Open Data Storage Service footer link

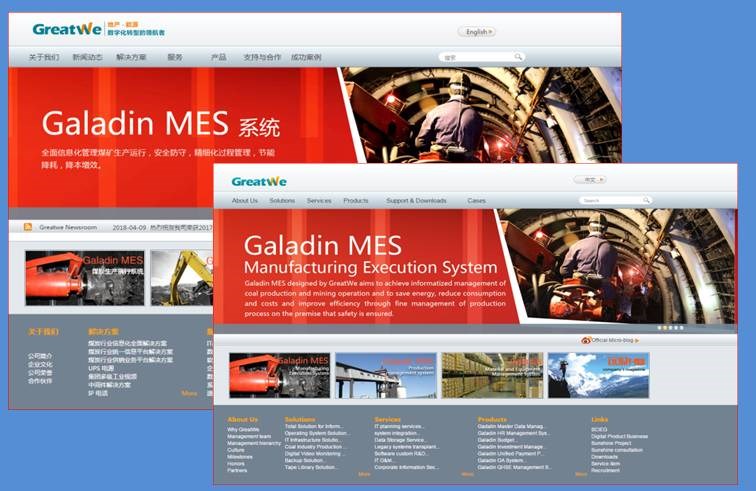pos(401,440)
